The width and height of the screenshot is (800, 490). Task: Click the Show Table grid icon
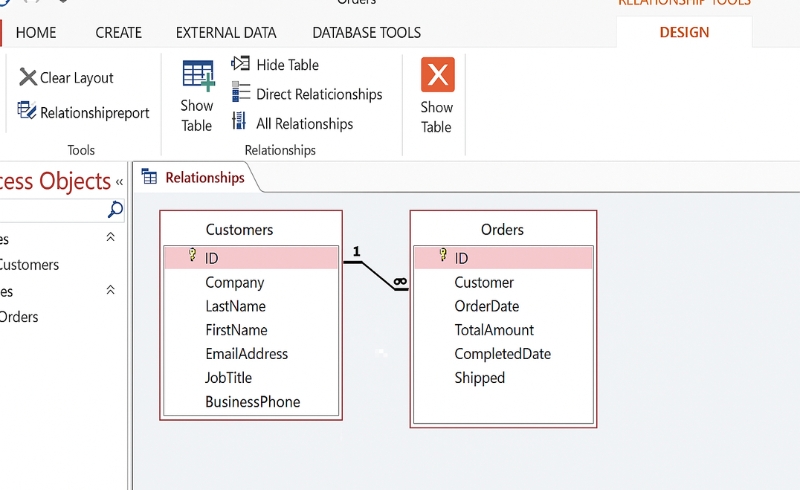click(x=198, y=76)
